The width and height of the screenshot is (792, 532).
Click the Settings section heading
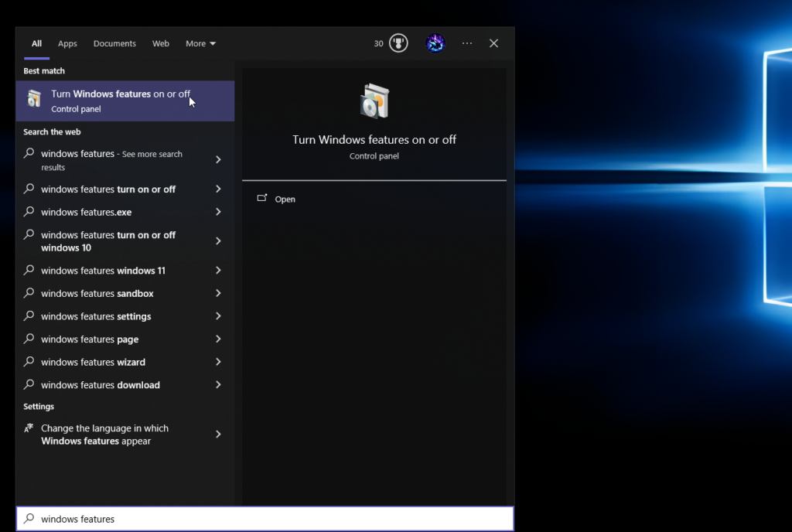coord(39,406)
